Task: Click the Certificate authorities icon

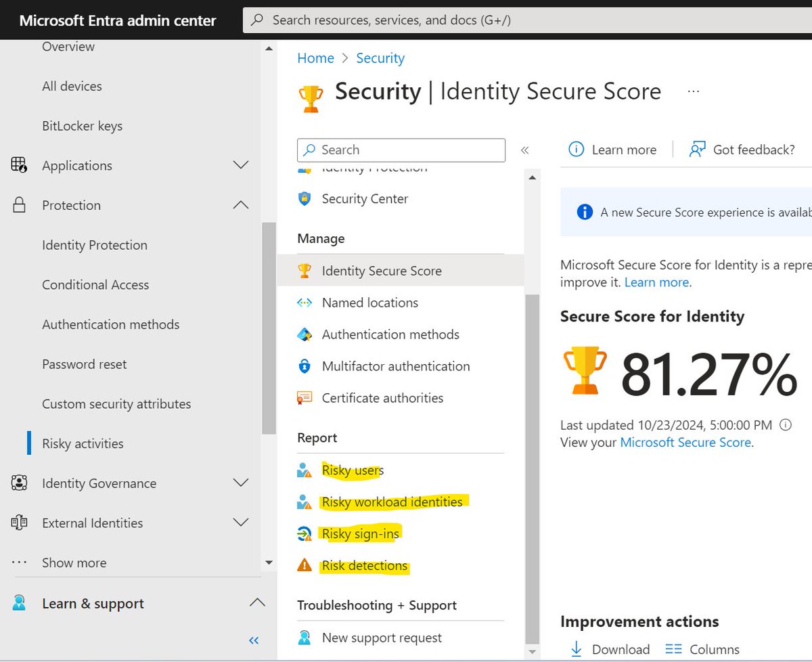Action: click(304, 398)
